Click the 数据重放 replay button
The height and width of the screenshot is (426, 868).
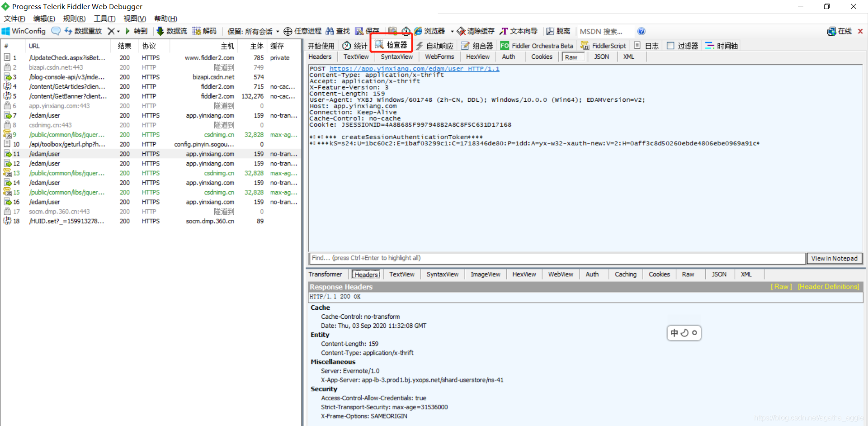pyautogui.click(x=83, y=31)
